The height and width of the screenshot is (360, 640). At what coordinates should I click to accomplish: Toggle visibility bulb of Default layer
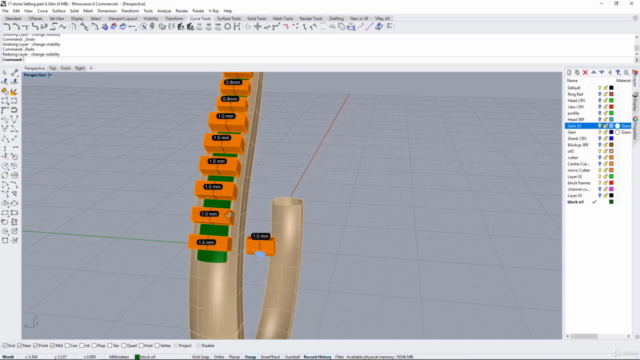point(600,88)
